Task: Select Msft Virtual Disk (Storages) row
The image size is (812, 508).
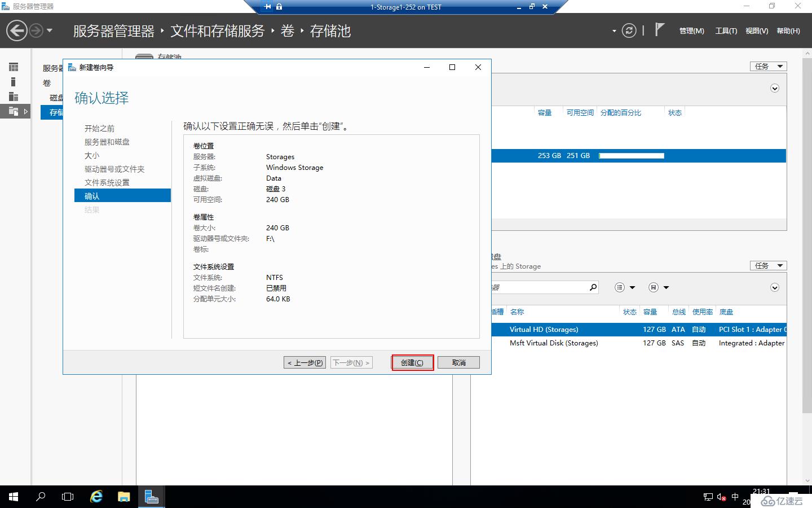Action: tap(639, 343)
